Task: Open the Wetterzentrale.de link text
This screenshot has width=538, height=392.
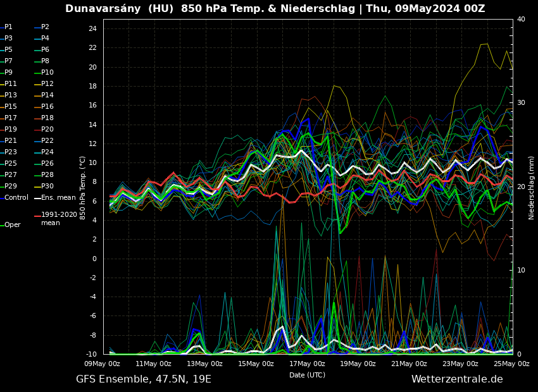Action: (457, 379)
